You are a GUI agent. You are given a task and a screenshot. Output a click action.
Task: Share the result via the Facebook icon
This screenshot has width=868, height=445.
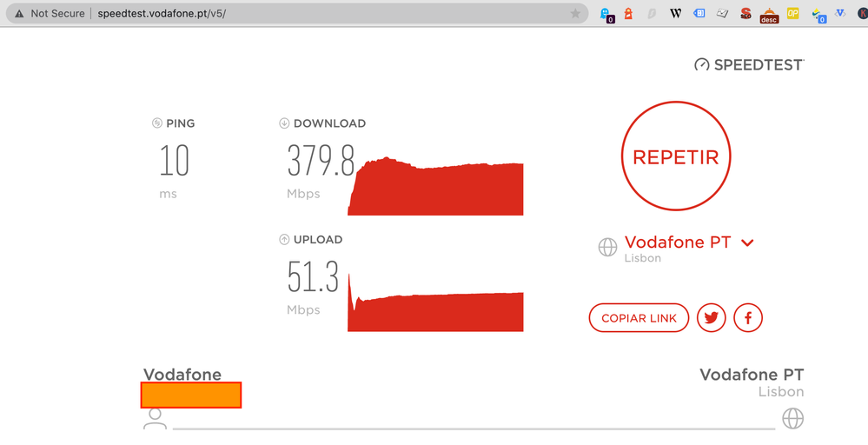(x=748, y=318)
